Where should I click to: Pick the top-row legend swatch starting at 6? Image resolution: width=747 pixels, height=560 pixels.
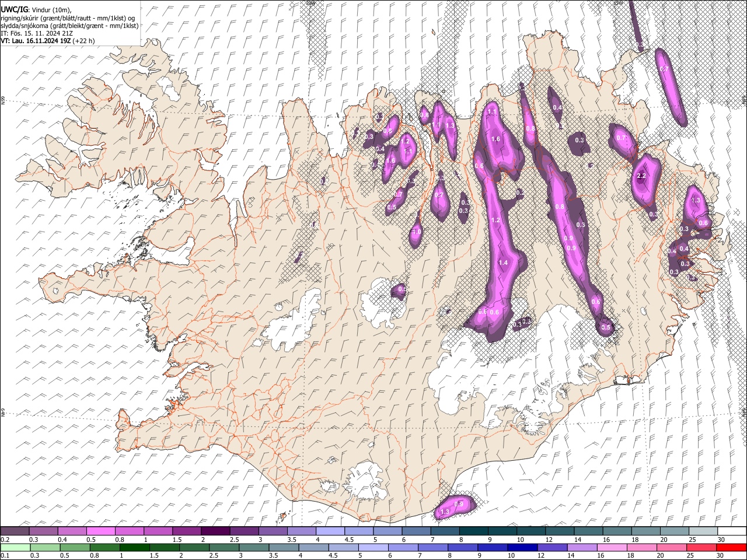pyautogui.click(x=417, y=531)
